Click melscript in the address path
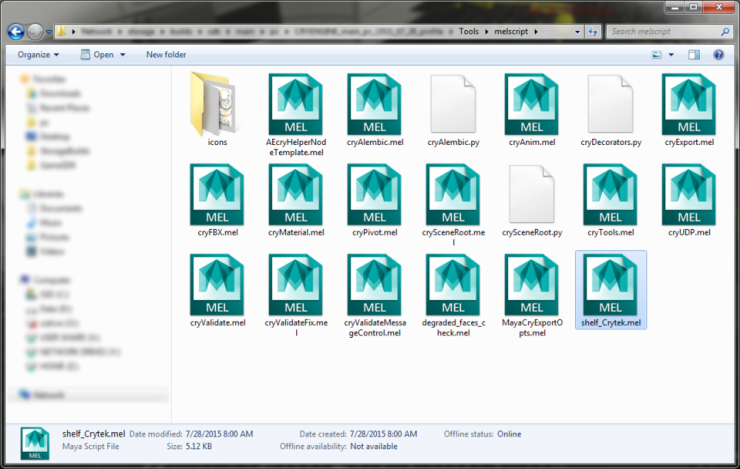The height and width of the screenshot is (469, 740). (x=511, y=32)
